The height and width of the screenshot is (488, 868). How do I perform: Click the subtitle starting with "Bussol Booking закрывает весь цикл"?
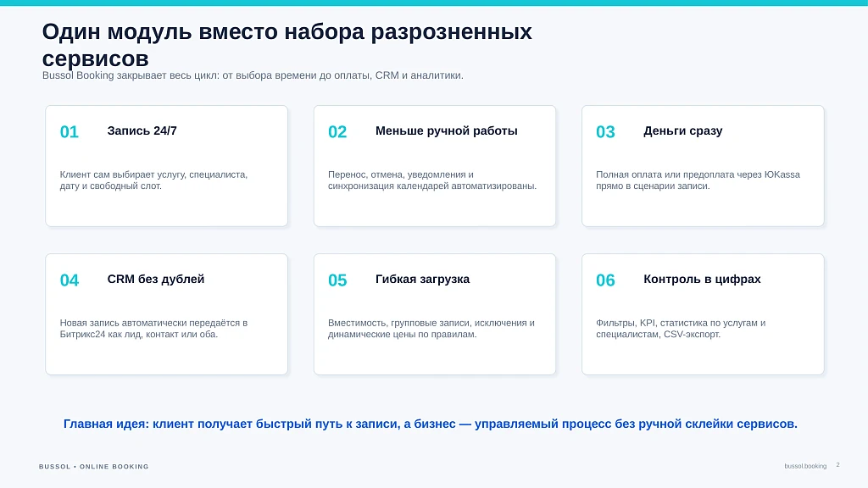click(253, 75)
